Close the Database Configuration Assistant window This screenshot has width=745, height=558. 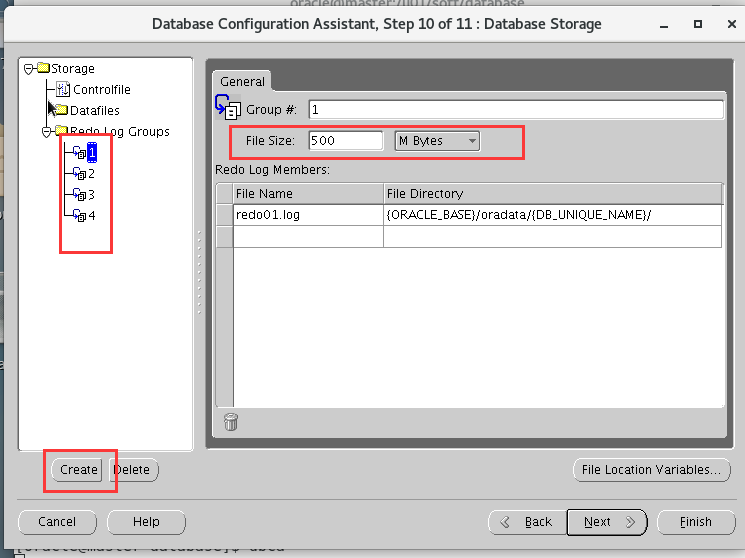click(x=732, y=24)
